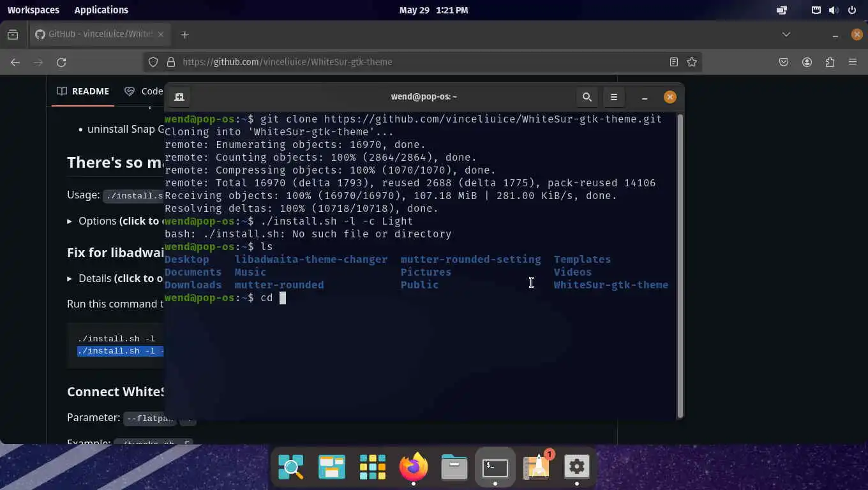Open the terminal hamburger menu
Image resolution: width=868 pixels, height=490 pixels.
click(614, 97)
